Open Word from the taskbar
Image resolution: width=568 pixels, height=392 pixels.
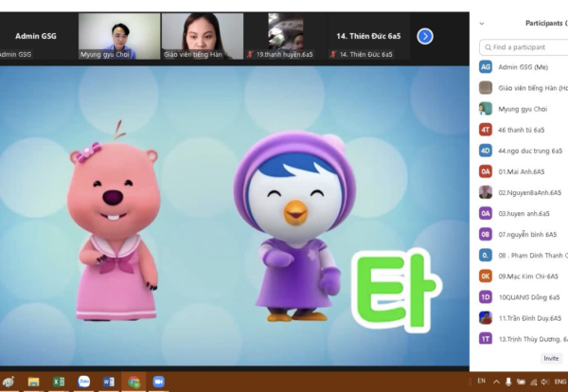[x=108, y=382]
